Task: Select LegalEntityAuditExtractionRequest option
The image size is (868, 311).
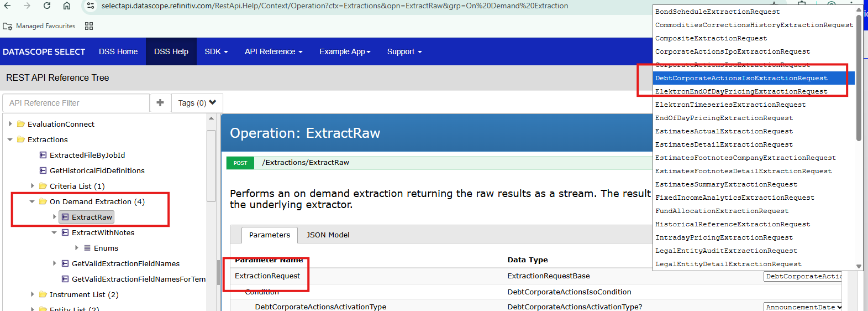Action: click(x=754, y=251)
